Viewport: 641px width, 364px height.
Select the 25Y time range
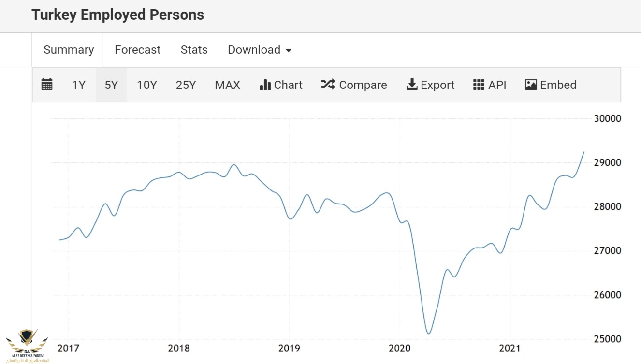click(x=186, y=85)
